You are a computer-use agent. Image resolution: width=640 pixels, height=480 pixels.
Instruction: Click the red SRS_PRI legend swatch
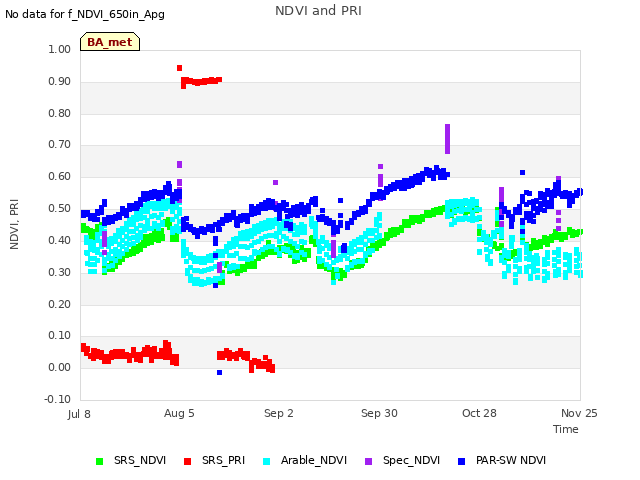point(187,462)
